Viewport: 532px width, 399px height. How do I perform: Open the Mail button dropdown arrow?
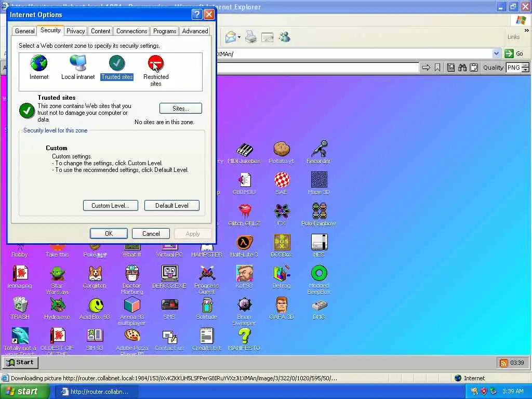pyautogui.click(x=239, y=37)
